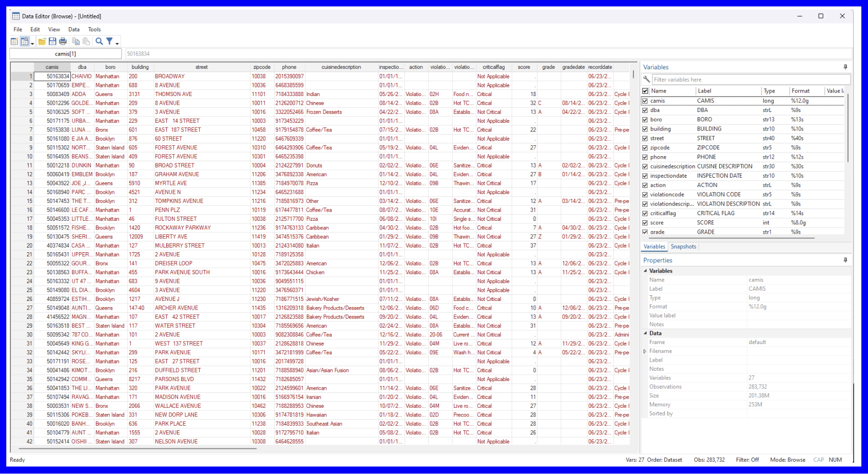Open the Data menu

click(x=74, y=30)
